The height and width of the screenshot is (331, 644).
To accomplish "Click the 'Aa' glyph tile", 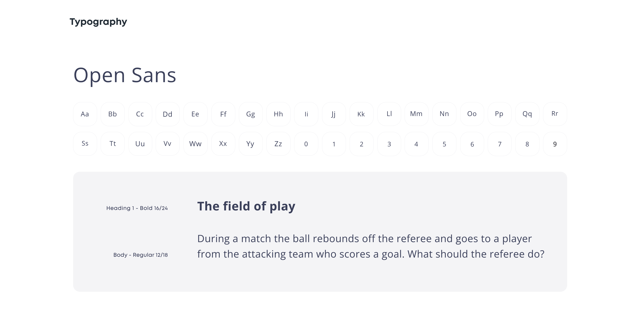I will pyautogui.click(x=85, y=114).
